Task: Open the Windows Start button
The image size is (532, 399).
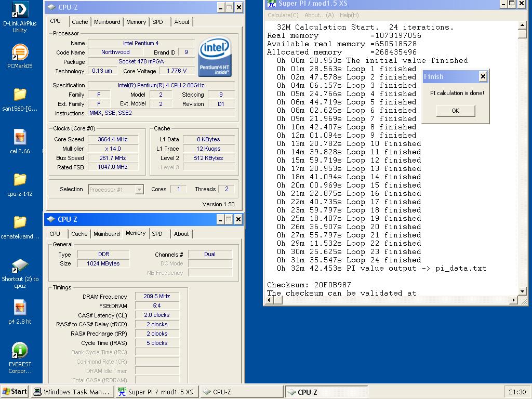Action: click(x=15, y=392)
